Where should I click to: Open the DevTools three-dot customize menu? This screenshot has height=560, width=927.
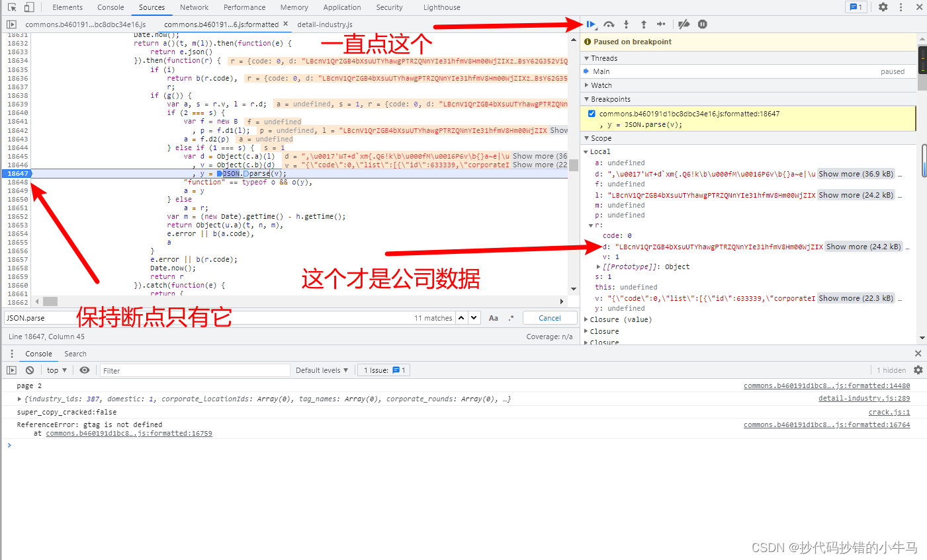tap(901, 7)
